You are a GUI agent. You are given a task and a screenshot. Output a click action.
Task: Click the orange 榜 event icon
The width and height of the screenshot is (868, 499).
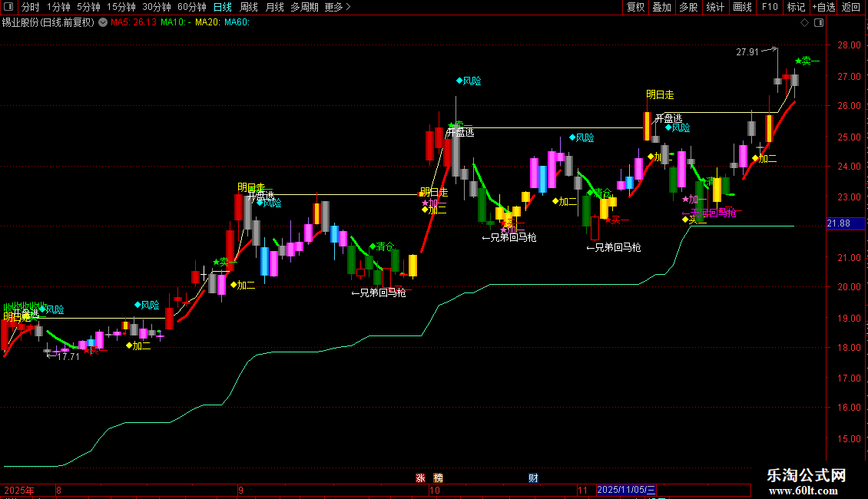pyautogui.click(x=438, y=478)
